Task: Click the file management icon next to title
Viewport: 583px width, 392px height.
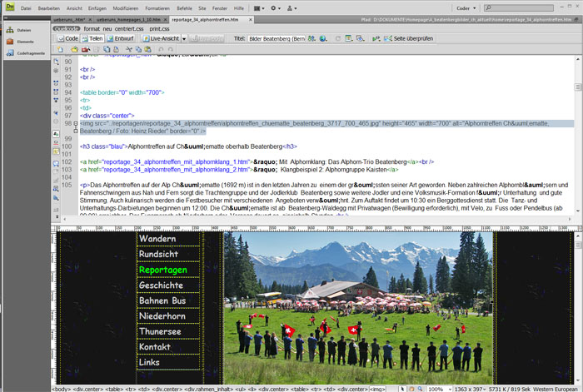Action: (311, 38)
